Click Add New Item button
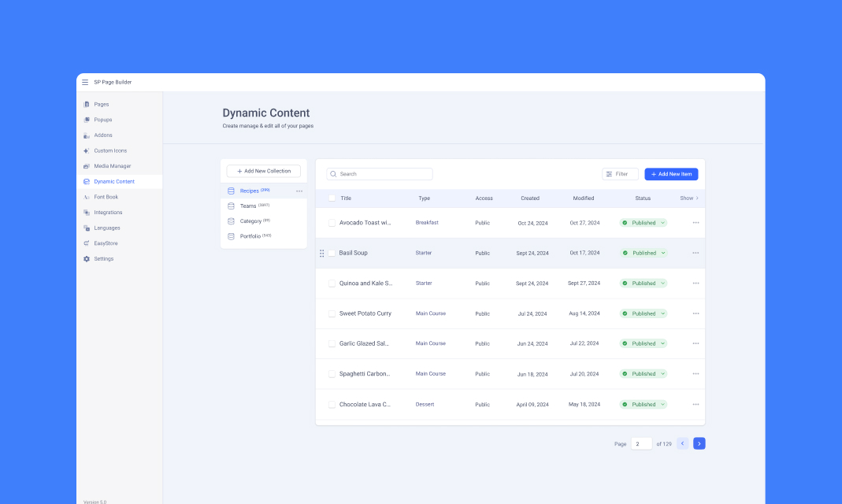The width and height of the screenshot is (842, 504). point(671,174)
